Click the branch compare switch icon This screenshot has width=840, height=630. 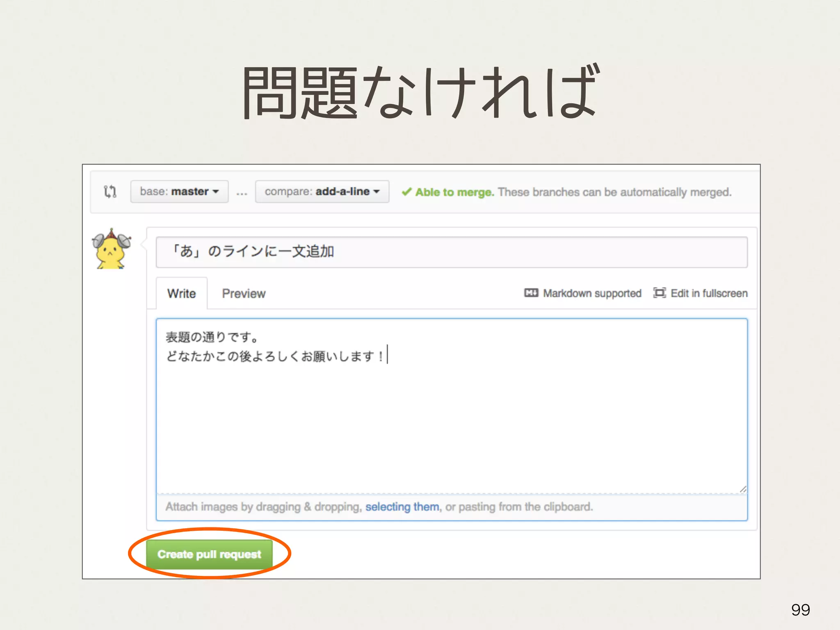click(x=110, y=192)
